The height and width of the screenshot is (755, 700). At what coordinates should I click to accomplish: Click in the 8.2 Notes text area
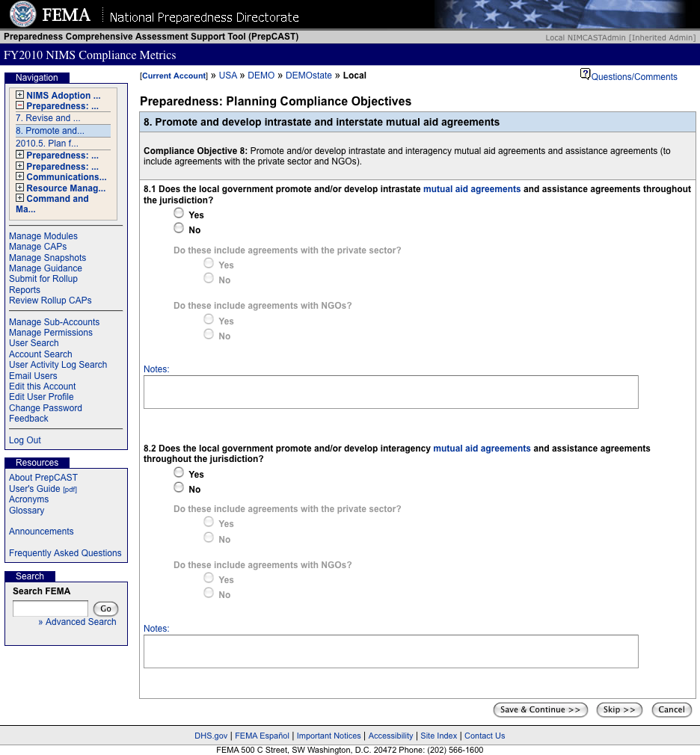(390, 652)
